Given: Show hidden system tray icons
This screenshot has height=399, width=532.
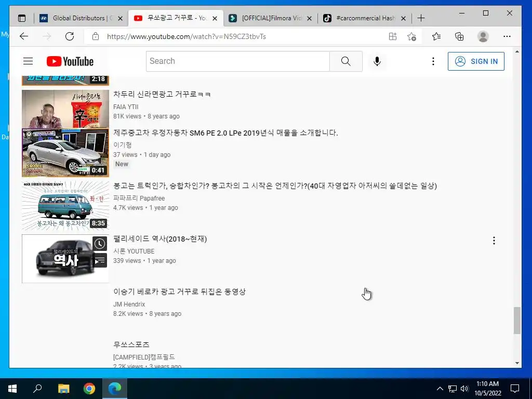Looking at the screenshot, I should coord(440,389).
